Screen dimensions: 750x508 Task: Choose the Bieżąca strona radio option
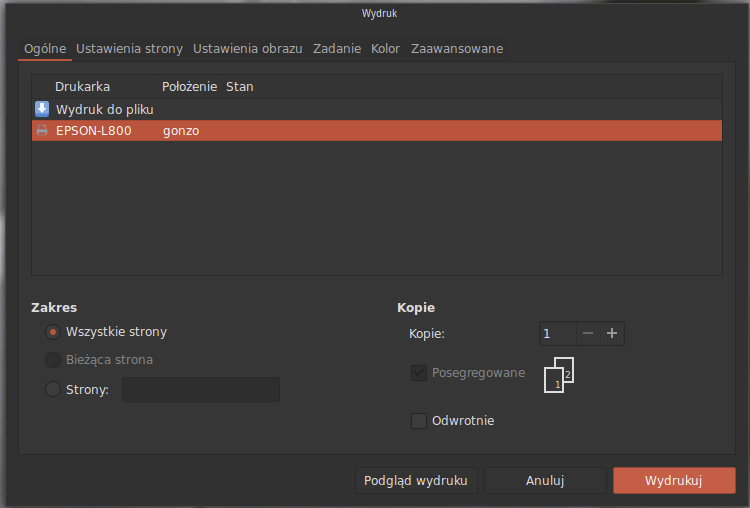point(53,360)
